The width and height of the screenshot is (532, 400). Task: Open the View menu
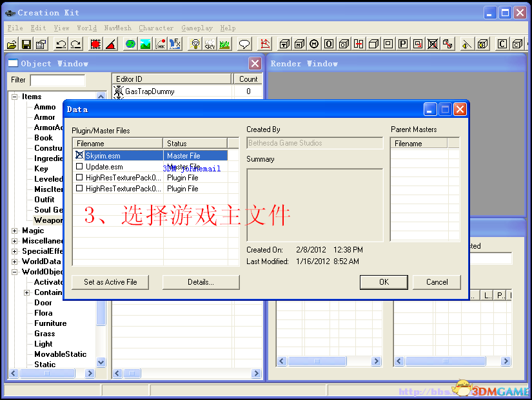(x=61, y=28)
